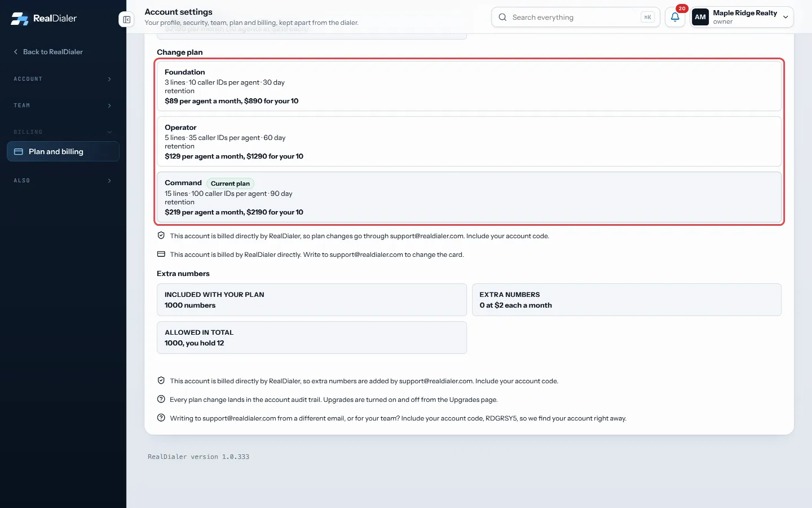The height and width of the screenshot is (508, 812).
Task: Click the Current plan badge
Action: [x=230, y=183]
